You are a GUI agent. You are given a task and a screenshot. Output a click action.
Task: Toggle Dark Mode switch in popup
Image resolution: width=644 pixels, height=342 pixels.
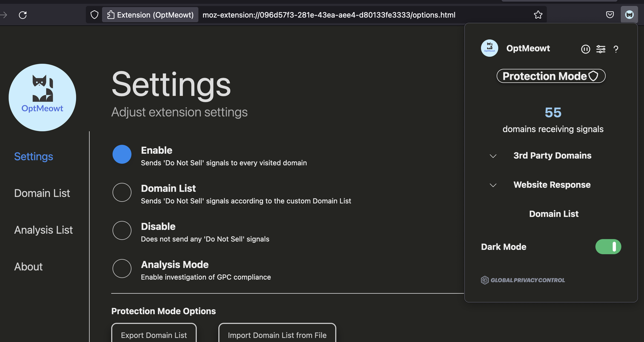(608, 247)
